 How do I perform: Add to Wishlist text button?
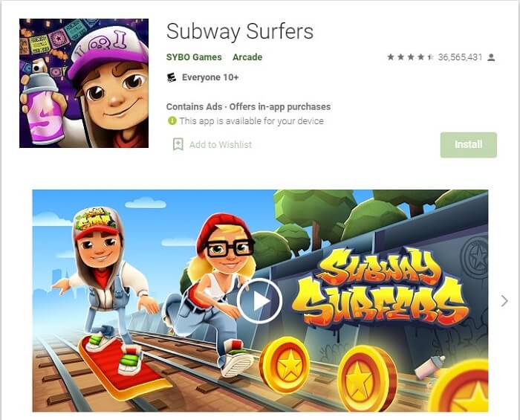(x=221, y=145)
